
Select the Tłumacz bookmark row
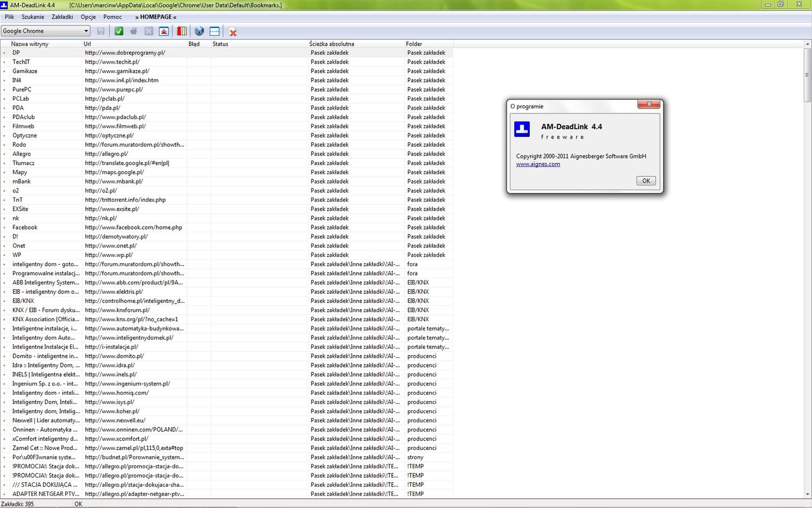[x=227, y=163]
